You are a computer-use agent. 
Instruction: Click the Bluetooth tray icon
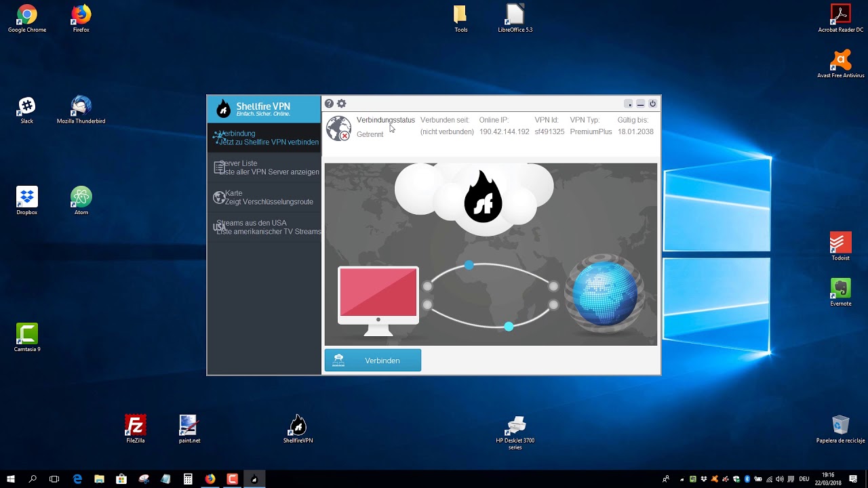[x=747, y=479]
